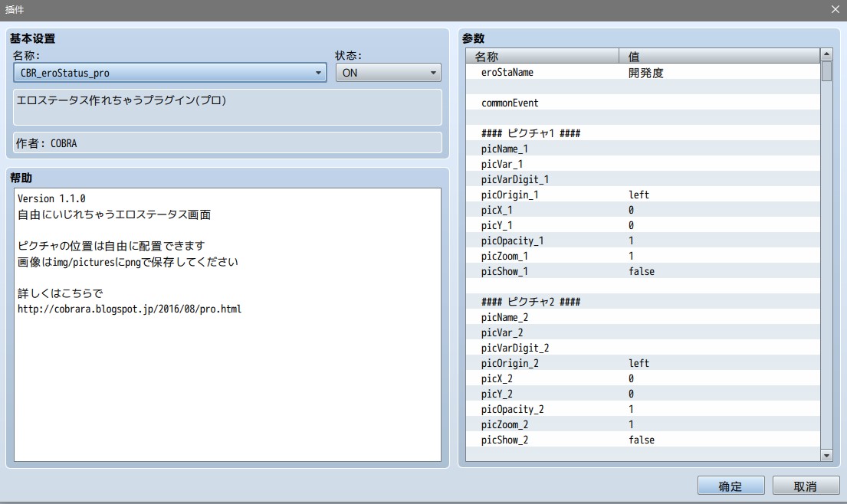Click the 1 value of picZoom_2
Viewport: 847px width, 504px height.
pyautogui.click(x=631, y=424)
